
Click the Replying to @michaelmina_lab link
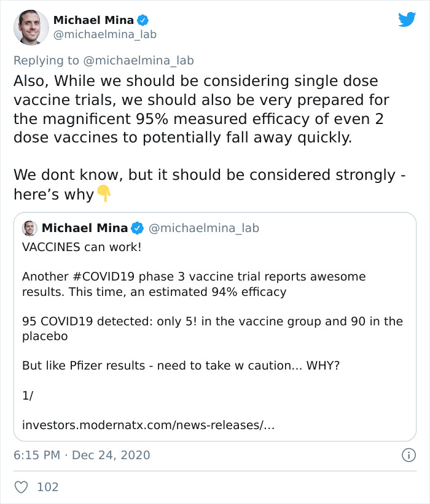[103, 60]
